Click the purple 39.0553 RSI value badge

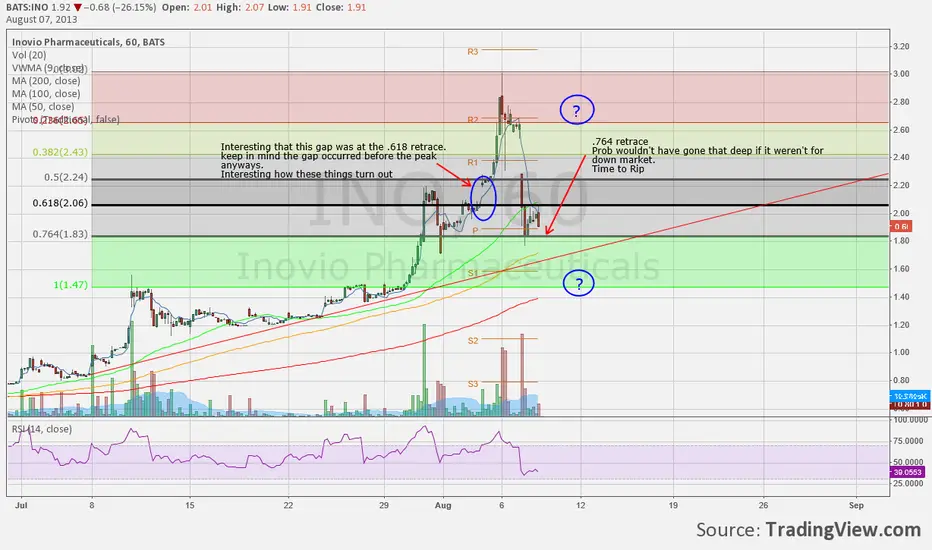point(907,472)
